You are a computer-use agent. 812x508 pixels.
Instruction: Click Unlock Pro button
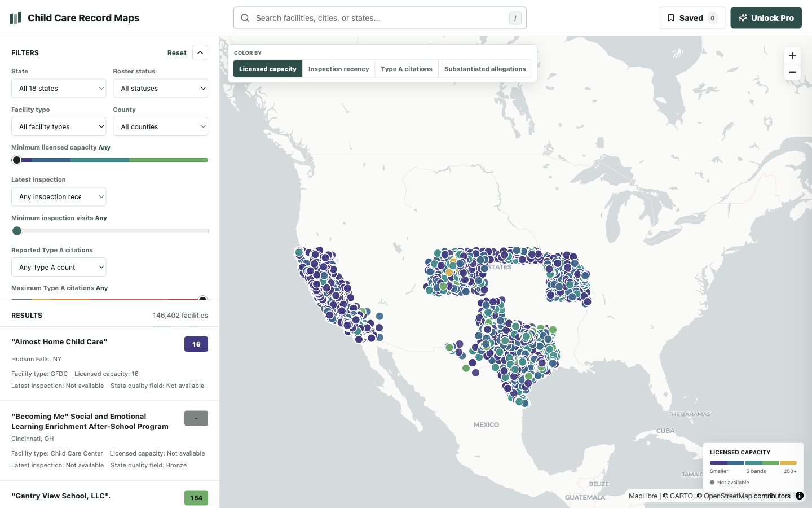(766, 18)
